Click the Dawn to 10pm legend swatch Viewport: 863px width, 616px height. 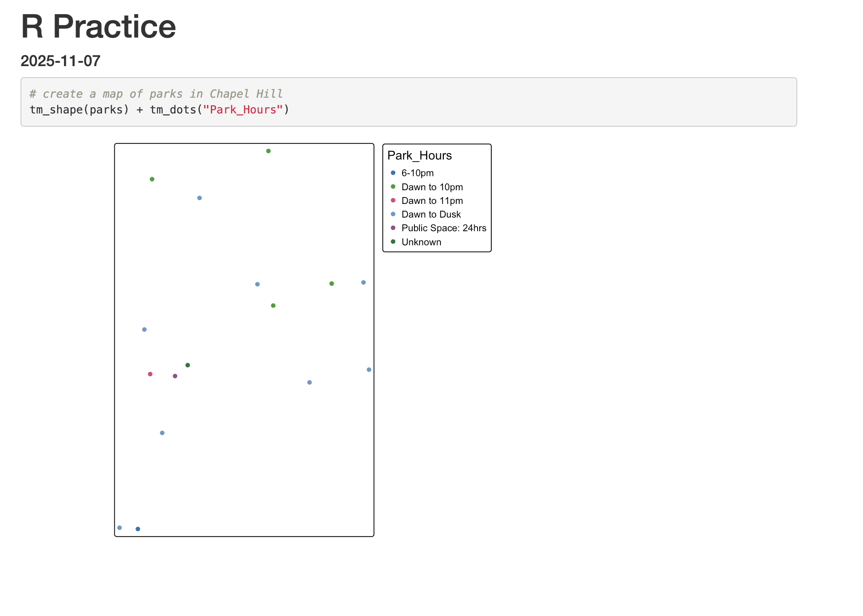point(393,187)
